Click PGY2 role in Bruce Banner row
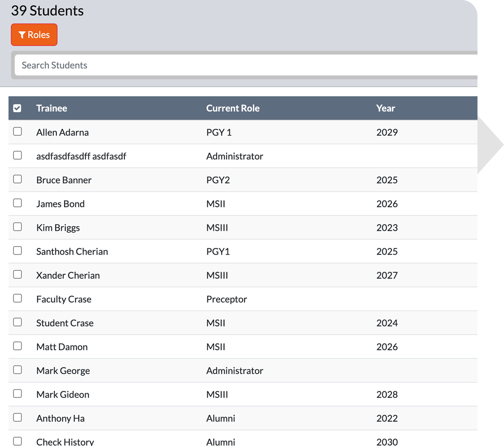The height and width of the screenshot is (446, 504). [x=218, y=180]
